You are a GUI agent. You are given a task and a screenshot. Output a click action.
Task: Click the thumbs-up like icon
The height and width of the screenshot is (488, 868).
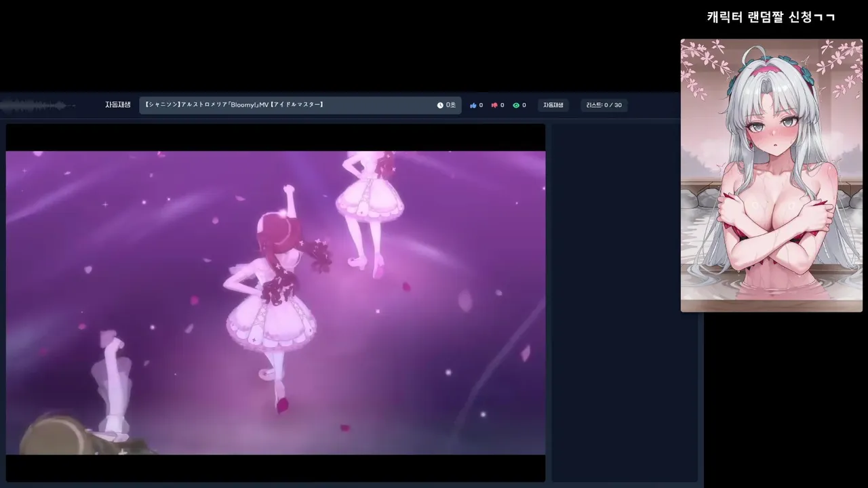pos(473,106)
